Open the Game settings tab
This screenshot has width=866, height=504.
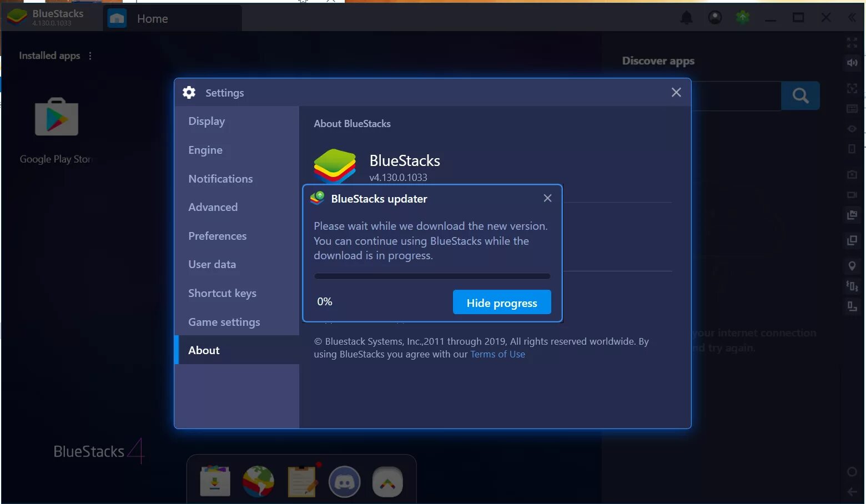(x=237, y=322)
